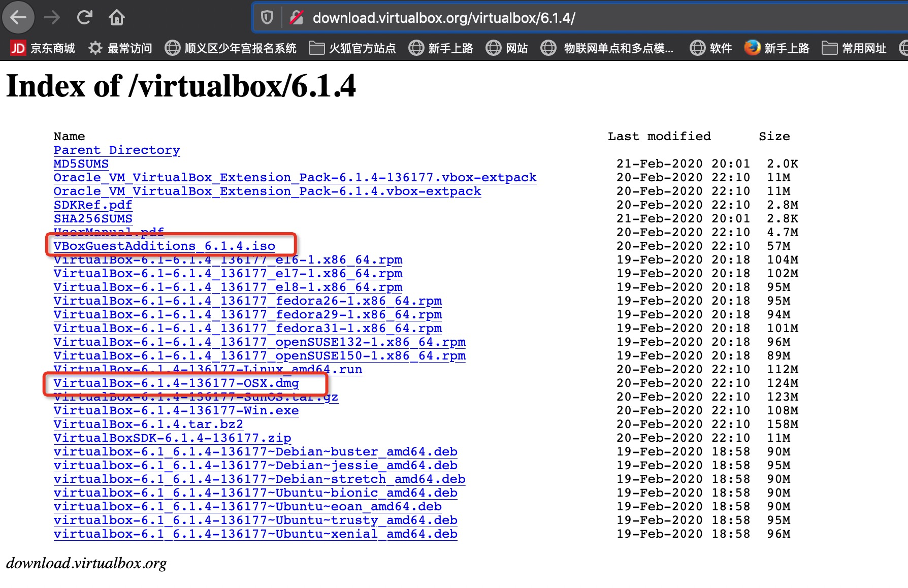The image size is (908, 588).
Task: Click the browser forward arrow
Action: click(52, 18)
